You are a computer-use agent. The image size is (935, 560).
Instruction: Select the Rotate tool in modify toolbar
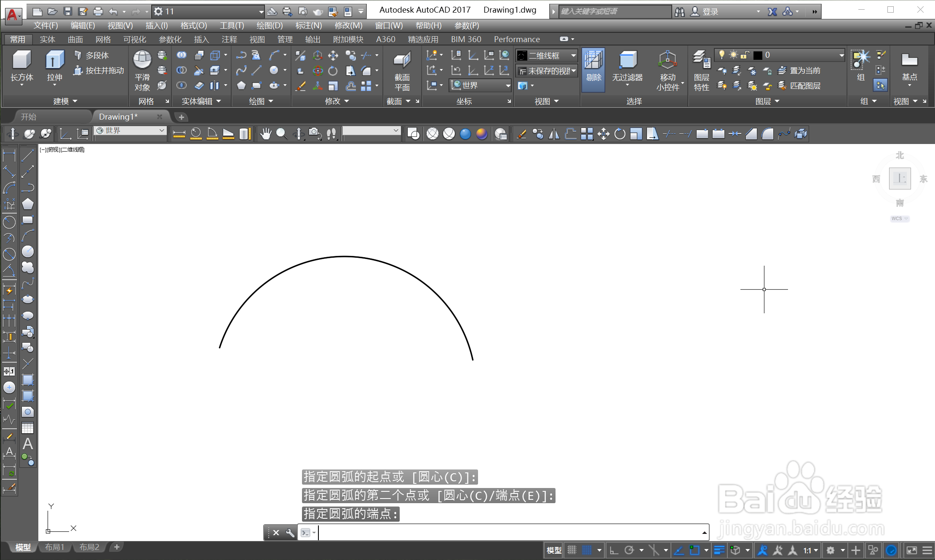click(620, 134)
